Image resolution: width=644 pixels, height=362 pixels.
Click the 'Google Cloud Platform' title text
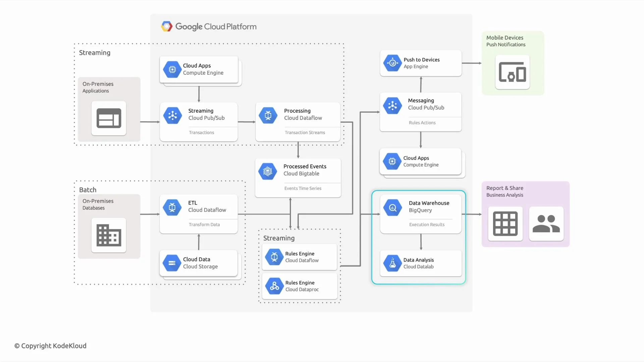(x=216, y=26)
